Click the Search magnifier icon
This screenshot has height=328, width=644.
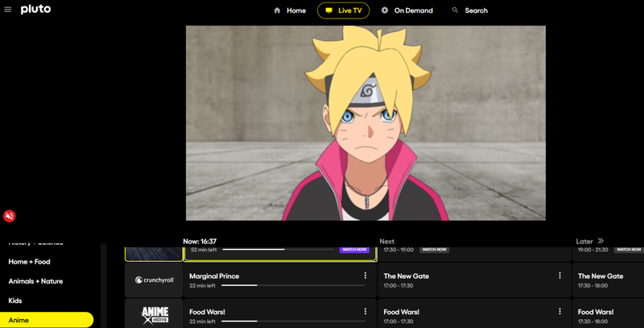pos(455,10)
